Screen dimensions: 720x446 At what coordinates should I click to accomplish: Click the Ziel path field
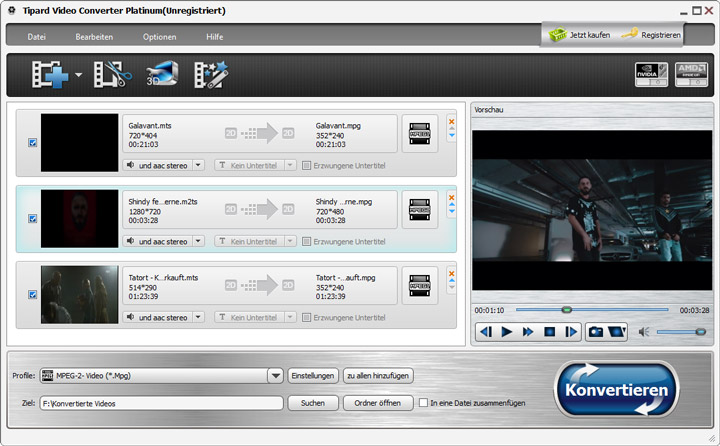(x=162, y=403)
